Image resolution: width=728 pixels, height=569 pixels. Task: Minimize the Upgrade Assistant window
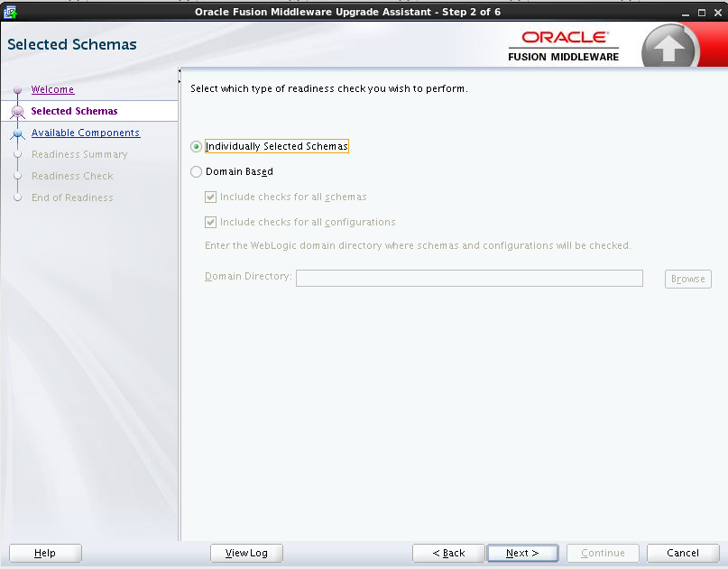tap(686, 13)
